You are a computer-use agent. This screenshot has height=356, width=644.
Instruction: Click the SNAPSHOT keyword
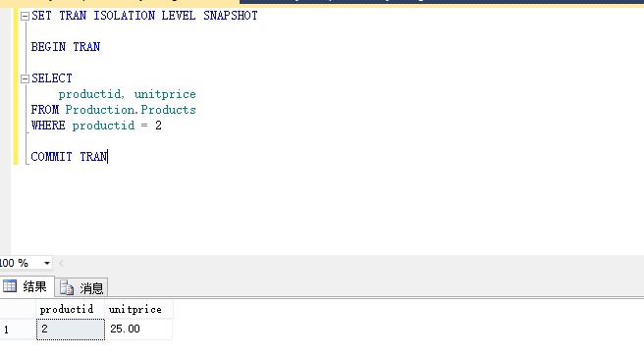point(231,16)
